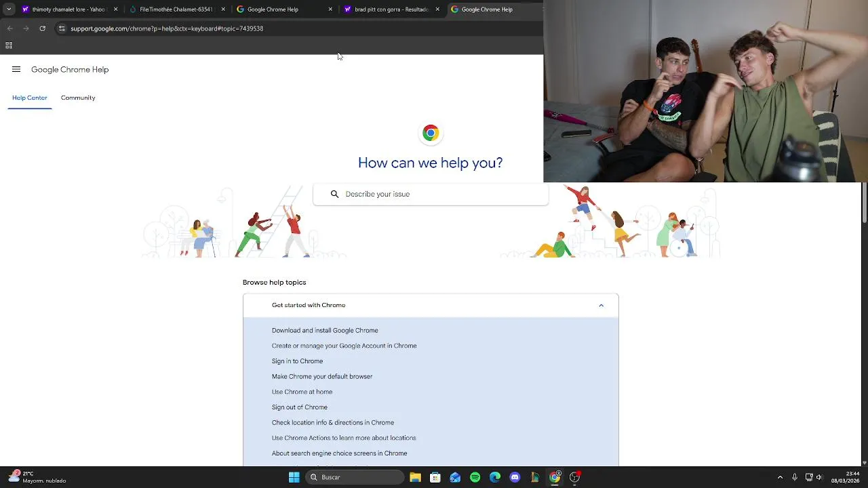Screen dimensions: 868x488
Task: Open the volume control in the tray
Action: (819, 477)
